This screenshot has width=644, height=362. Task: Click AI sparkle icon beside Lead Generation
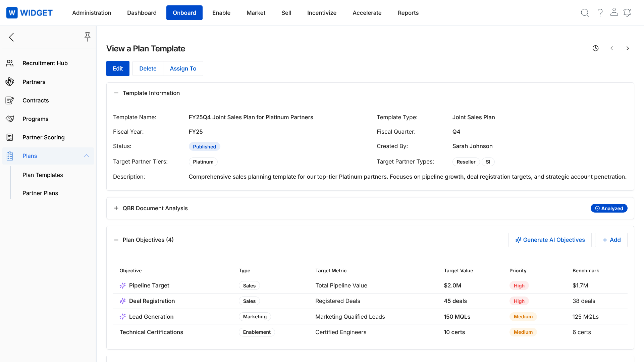click(x=123, y=316)
